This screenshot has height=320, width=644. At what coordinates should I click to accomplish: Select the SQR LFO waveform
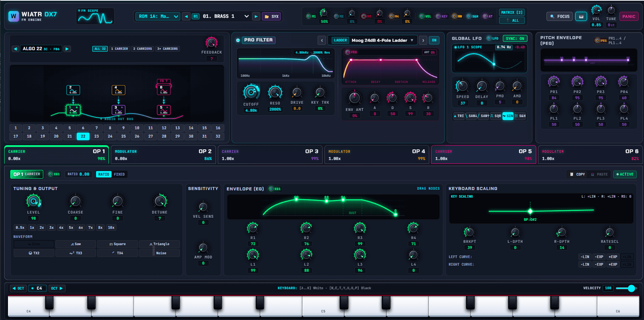coord(496,116)
